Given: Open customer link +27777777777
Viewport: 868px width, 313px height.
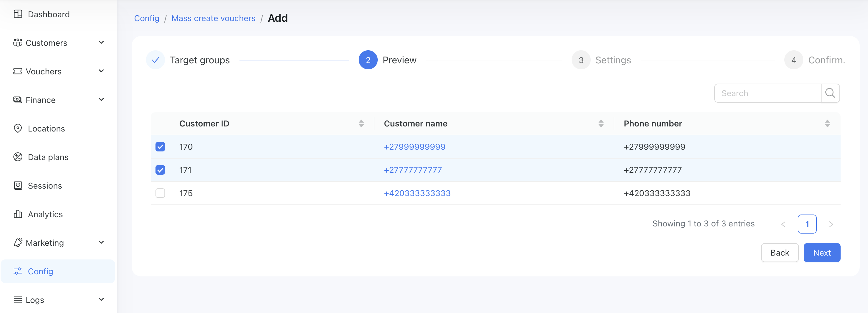Looking at the screenshot, I should coord(413,170).
